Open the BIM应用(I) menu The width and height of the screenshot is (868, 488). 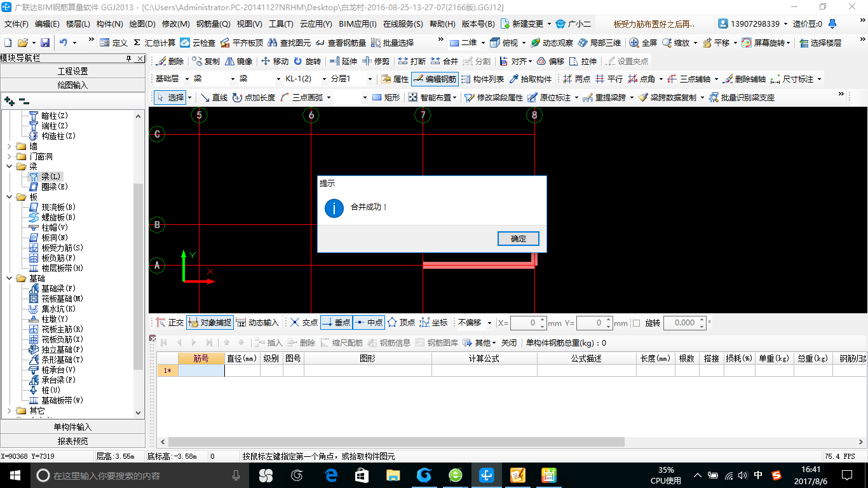(x=358, y=24)
